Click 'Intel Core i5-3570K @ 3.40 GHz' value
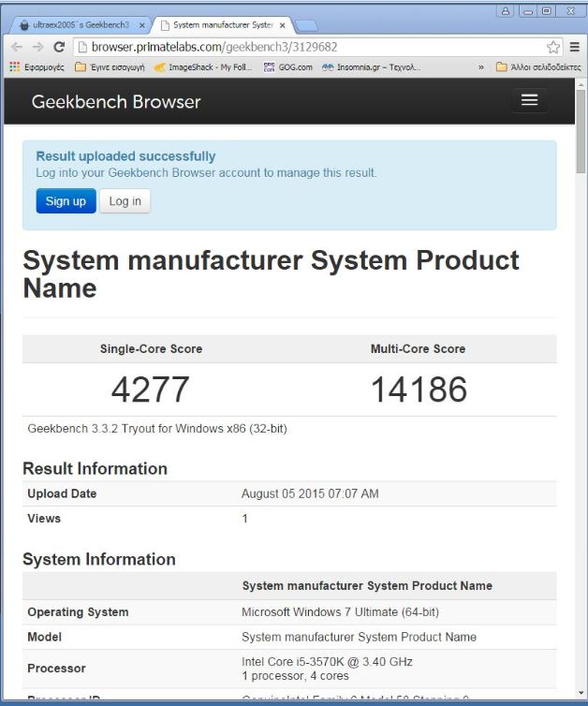This screenshot has width=588, height=706. click(327, 661)
